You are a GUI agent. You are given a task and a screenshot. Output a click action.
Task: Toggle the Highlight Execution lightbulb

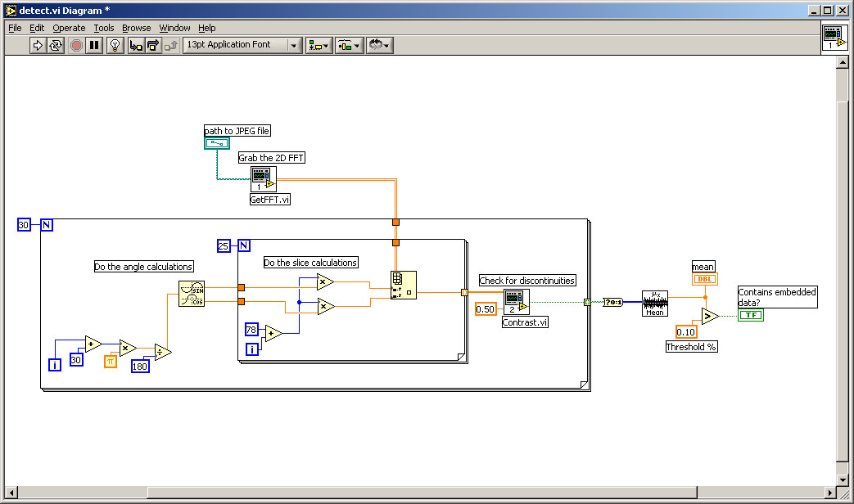pos(115,45)
